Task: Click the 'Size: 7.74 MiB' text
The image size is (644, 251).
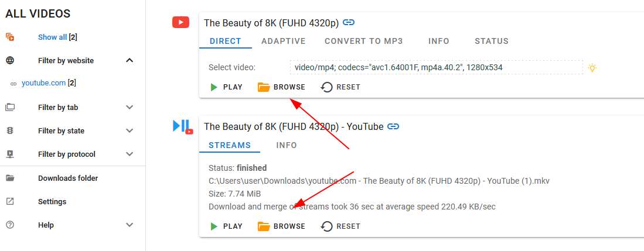Action: pyautogui.click(x=234, y=194)
